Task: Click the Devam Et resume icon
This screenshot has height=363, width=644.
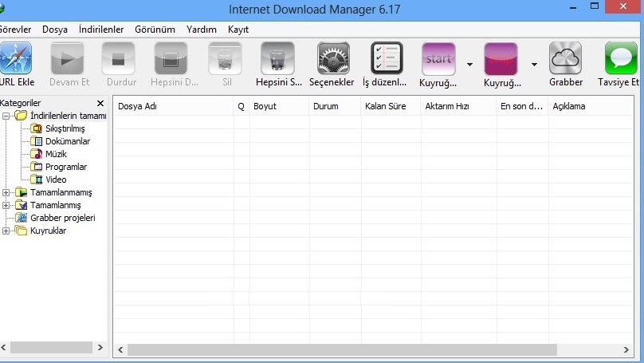Action: [x=68, y=58]
